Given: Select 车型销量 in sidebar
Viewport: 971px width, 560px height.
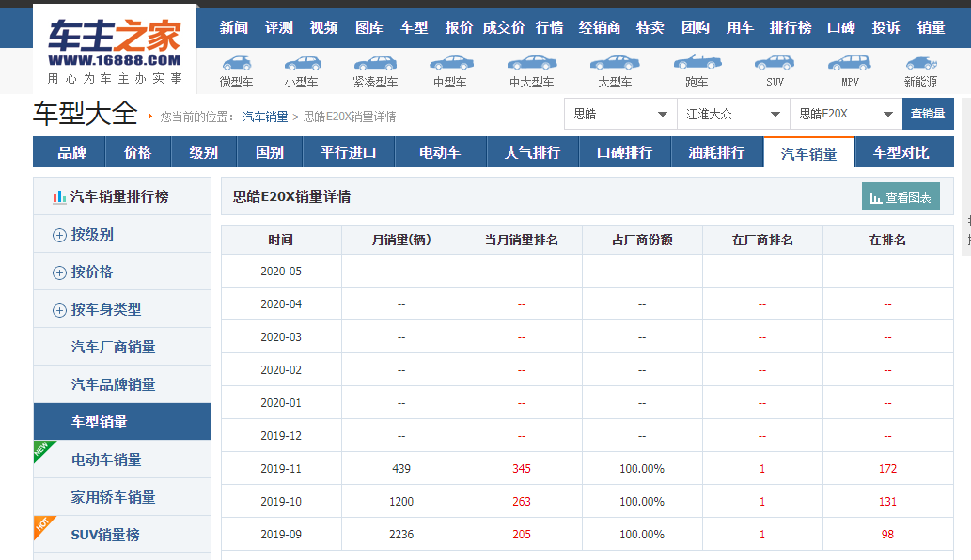Looking at the screenshot, I should [x=122, y=422].
